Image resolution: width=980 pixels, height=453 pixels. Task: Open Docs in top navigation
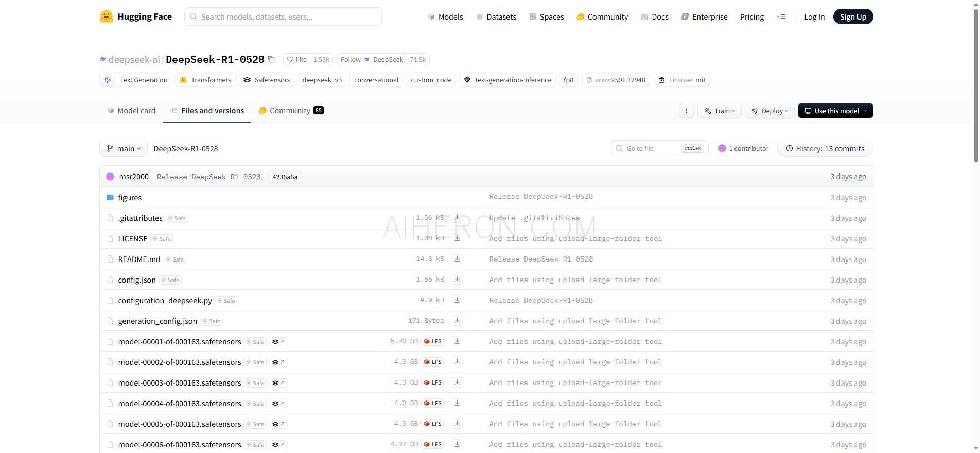point(655,17)
